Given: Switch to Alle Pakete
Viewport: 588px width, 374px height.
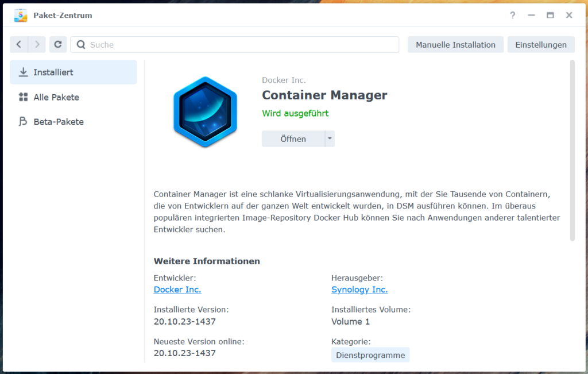Looking at the screenshot, I should pos(73,97).
